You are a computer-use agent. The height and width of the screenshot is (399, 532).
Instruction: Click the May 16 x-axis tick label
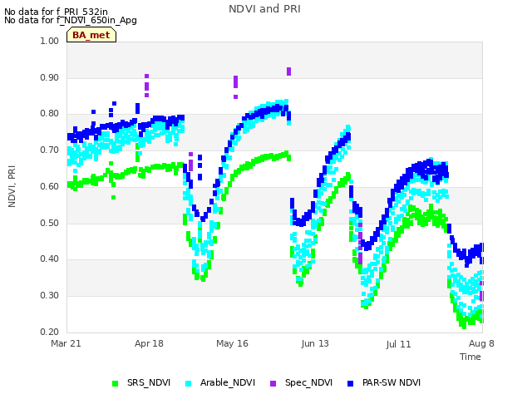click(x=232, y=343)
